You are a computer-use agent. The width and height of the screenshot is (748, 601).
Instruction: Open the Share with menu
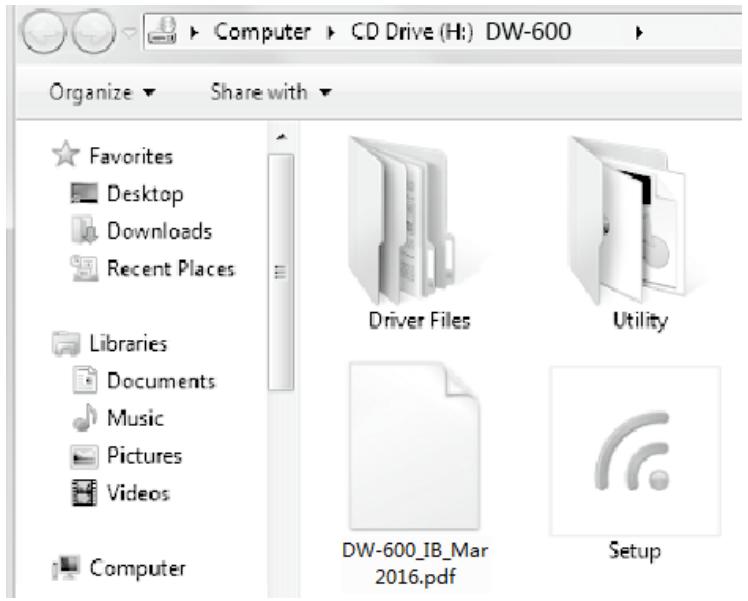(270, 92)
